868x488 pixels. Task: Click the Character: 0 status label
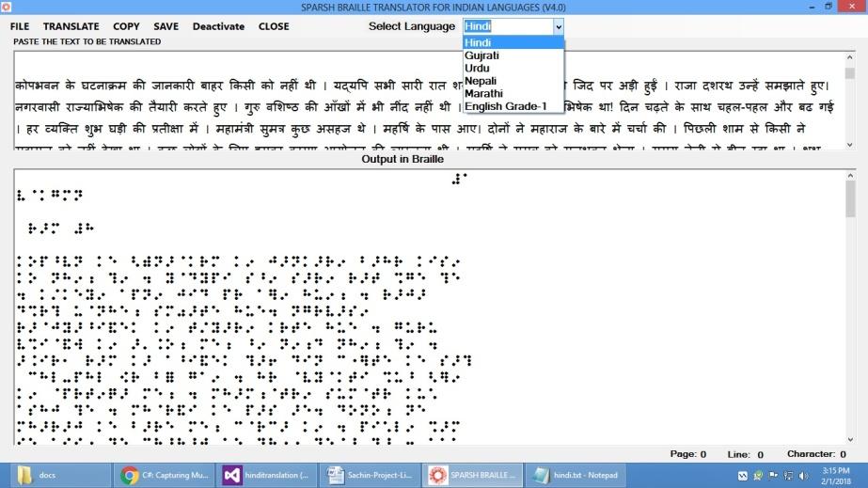(x=816, y=454)
